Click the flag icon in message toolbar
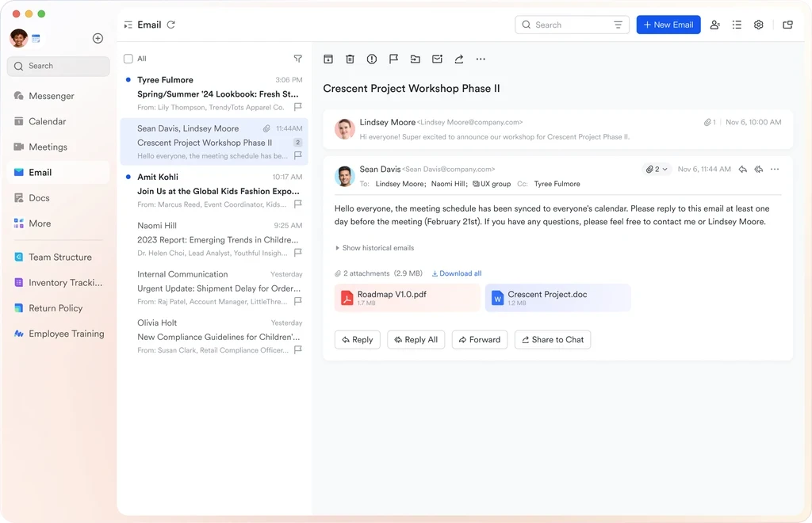The height and width of the screenshot is (523, 812). (x=393, y=59)
